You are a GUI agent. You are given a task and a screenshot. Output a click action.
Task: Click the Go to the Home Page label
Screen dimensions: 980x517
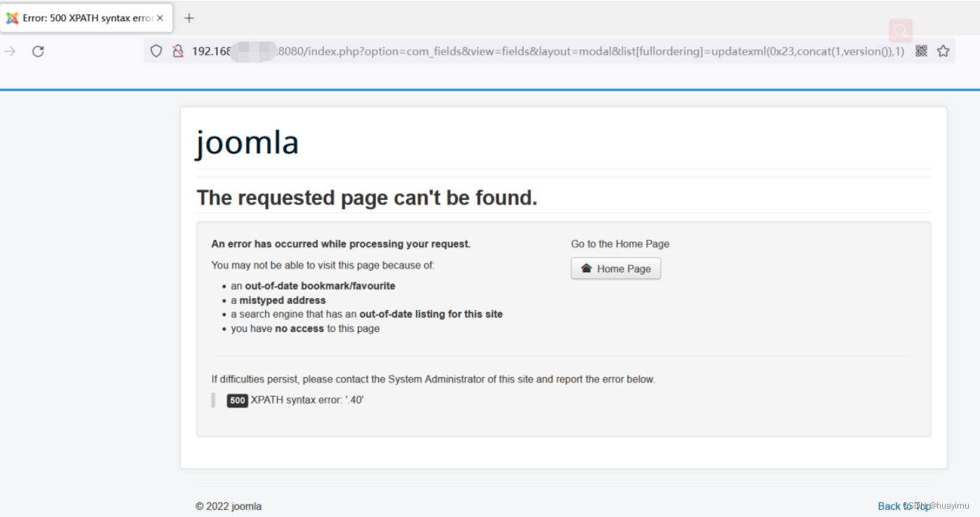(619, 243)
